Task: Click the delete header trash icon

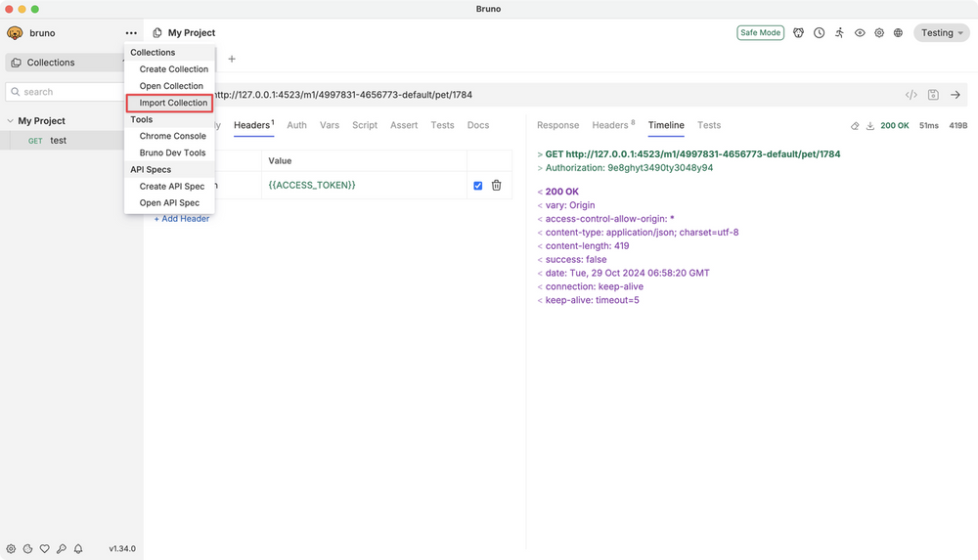Action: pyautogui.click(x=496, y=185)
